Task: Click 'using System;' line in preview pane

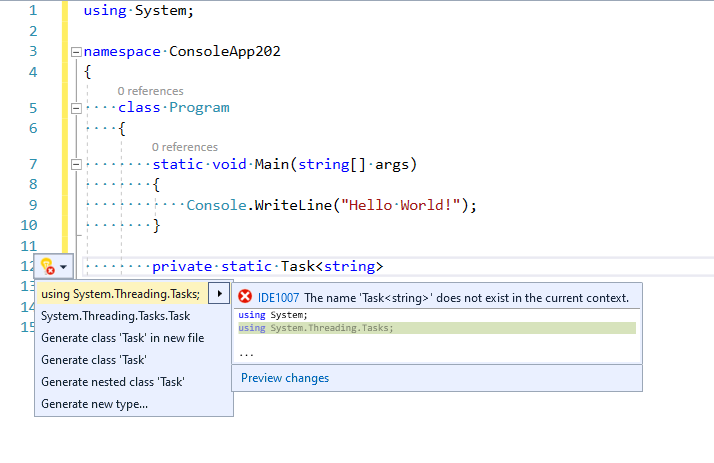Action: tap(273, 315)
